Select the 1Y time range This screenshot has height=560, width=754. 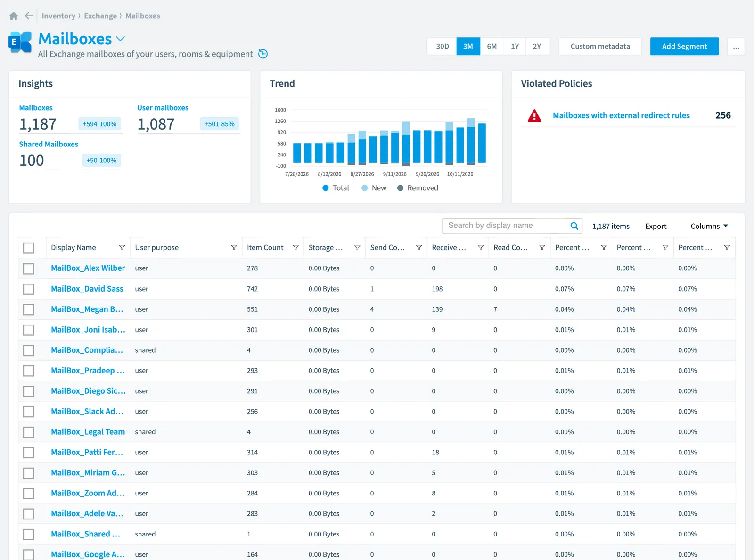[515, 46]
